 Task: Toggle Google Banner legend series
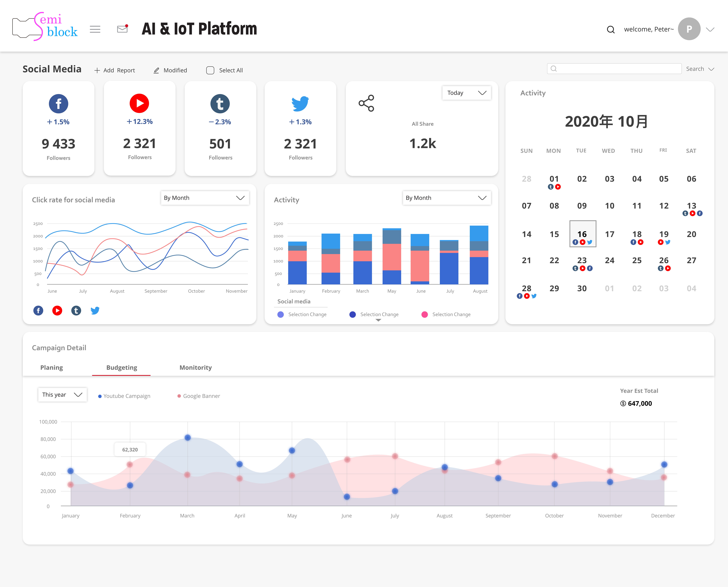coord(199,396)
